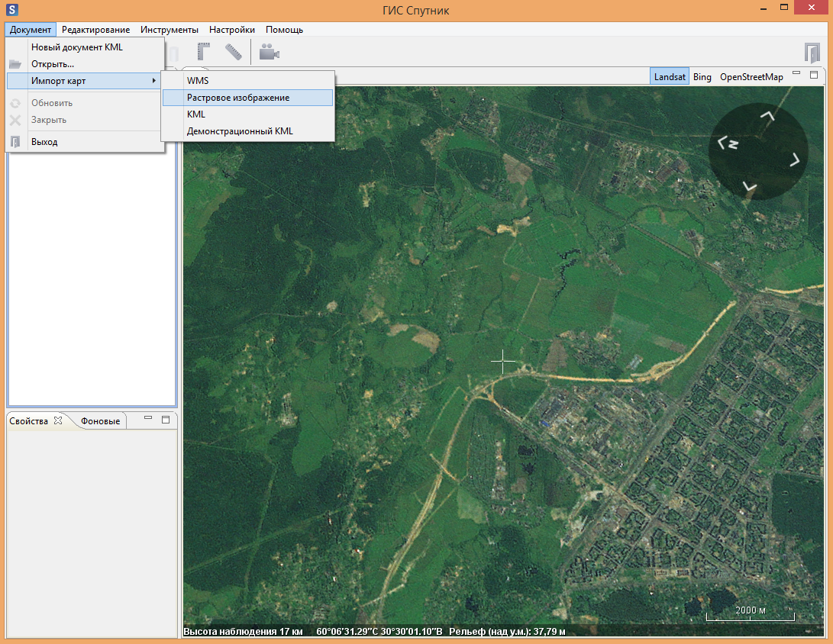Expand the Импорт карт submenu
This screenshot has height=644, width=833.
(x=83, y=81)
